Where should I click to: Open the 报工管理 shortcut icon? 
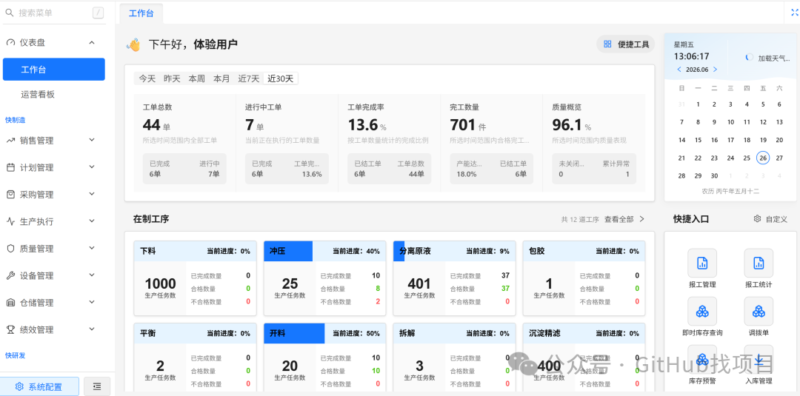point(702,263)
